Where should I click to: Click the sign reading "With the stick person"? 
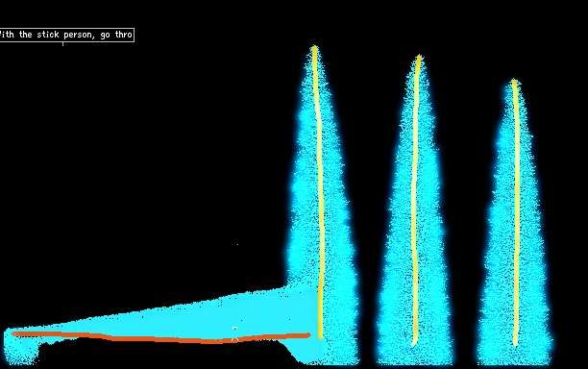click(x=66, y=35)
